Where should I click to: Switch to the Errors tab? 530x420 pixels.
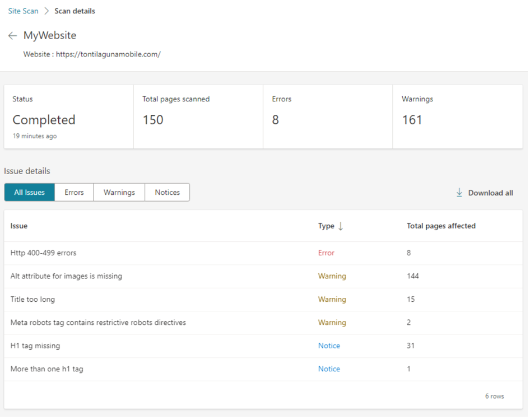[74, 193]
